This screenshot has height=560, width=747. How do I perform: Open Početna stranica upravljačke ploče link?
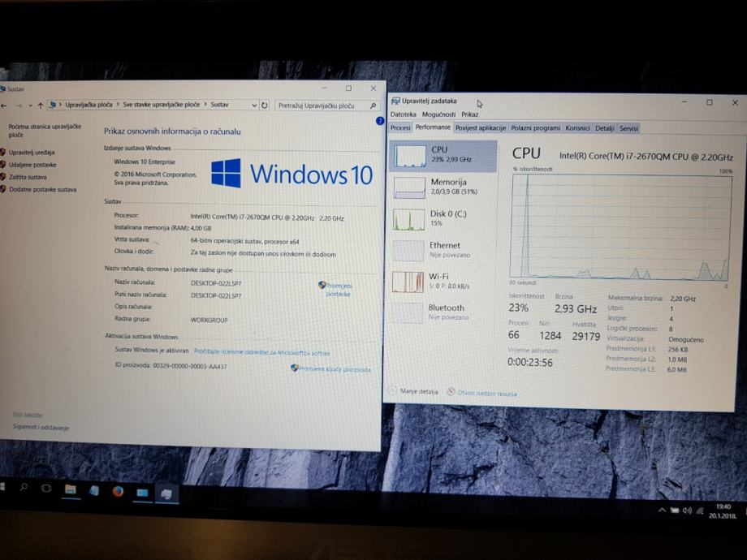[45, 131]
